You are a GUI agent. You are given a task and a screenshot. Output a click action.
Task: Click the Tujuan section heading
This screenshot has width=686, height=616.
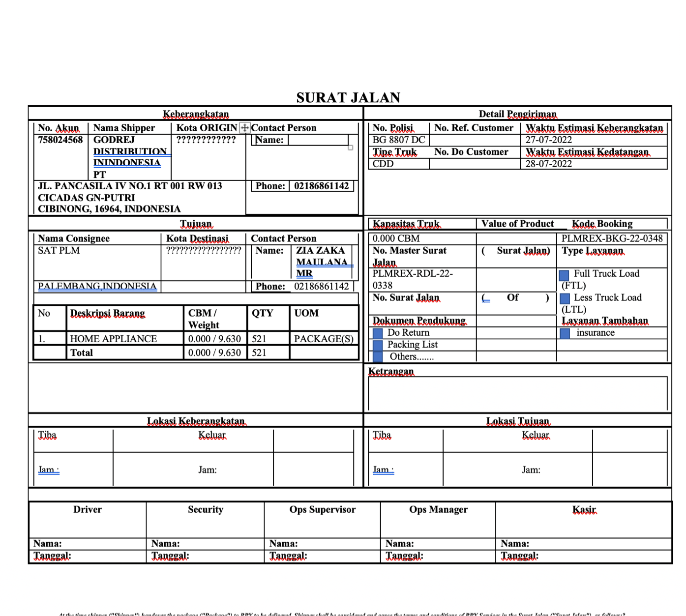(x=196, y=224)
